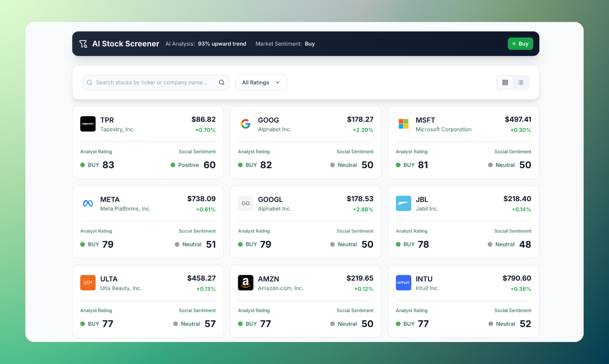Click the $86.82 price on TPR card
The width and height of the screenshot is (609, 364).
click(203, 119)
